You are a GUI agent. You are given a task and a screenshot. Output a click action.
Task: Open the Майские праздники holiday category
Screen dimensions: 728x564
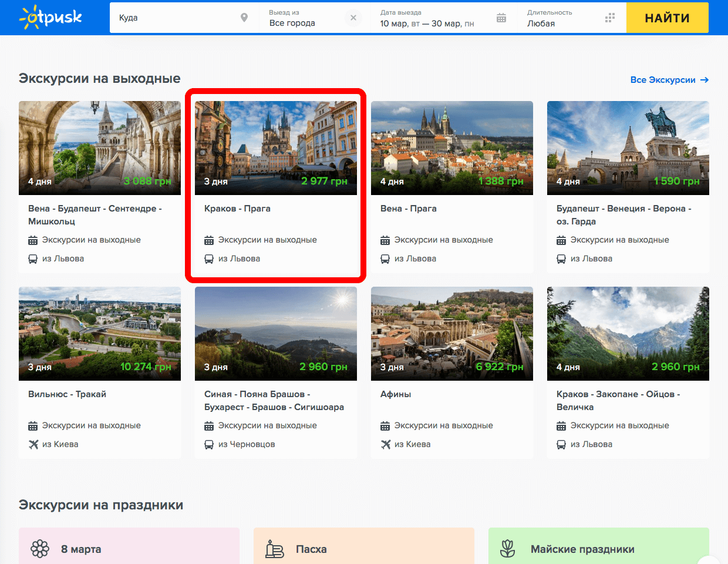[599, 546]
